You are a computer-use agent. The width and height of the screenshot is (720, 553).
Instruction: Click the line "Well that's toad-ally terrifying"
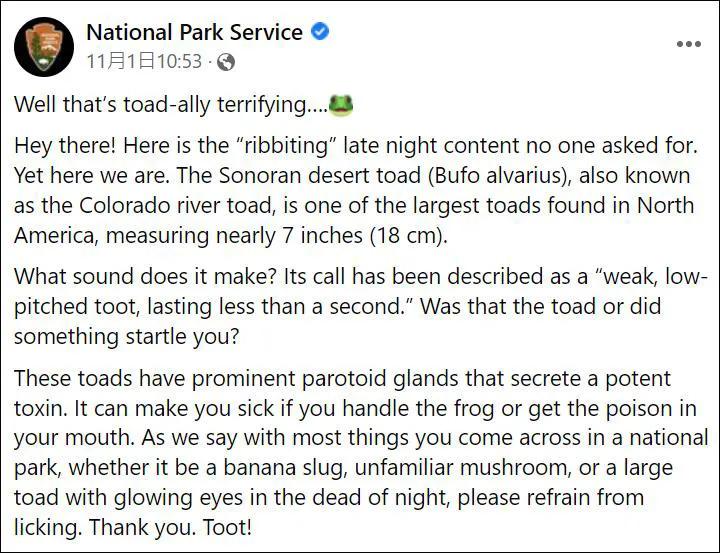pos(170,105)
